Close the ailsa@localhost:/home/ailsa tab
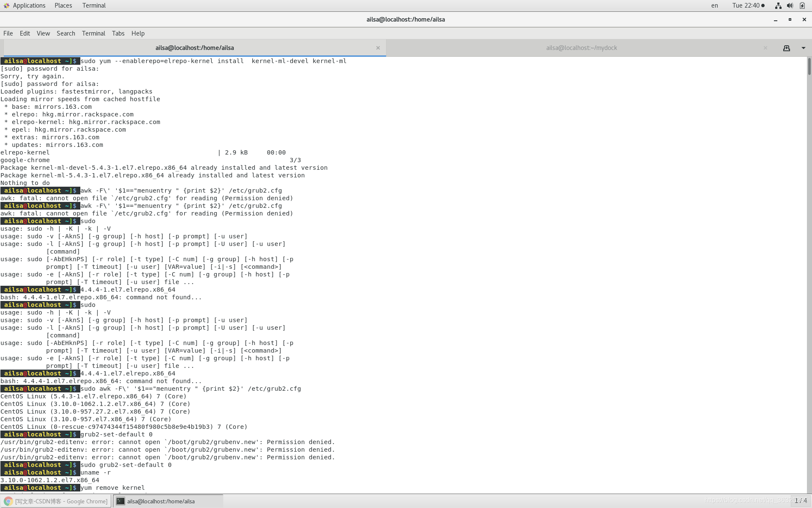 pos(378,48)
